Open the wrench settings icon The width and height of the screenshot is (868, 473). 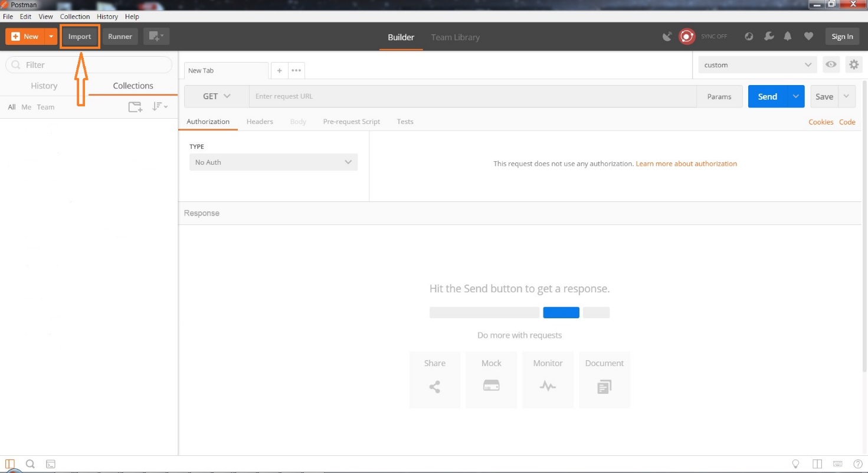[x=769, y=37]
